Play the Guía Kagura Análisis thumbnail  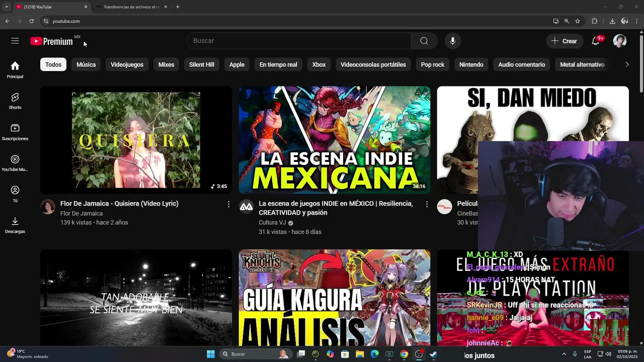coord(335,298)
